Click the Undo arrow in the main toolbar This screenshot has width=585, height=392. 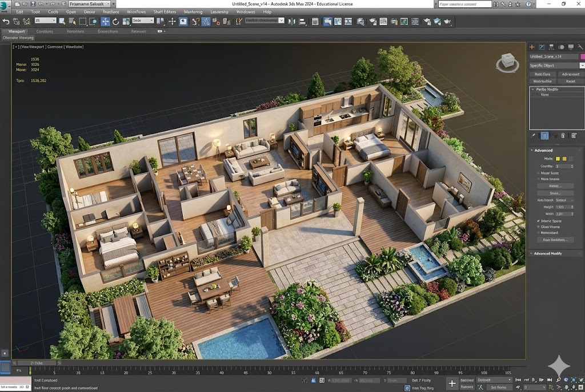click(x=6, y=21)
